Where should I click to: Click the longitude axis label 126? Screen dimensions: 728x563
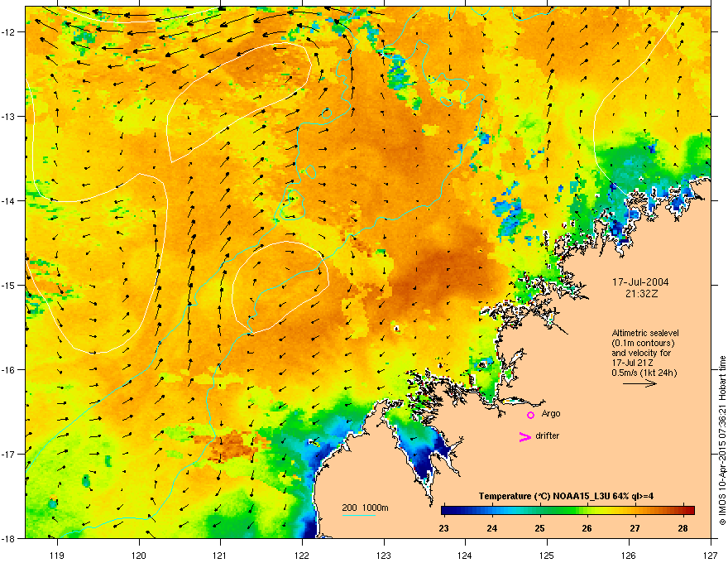click(x=629, y=555)
